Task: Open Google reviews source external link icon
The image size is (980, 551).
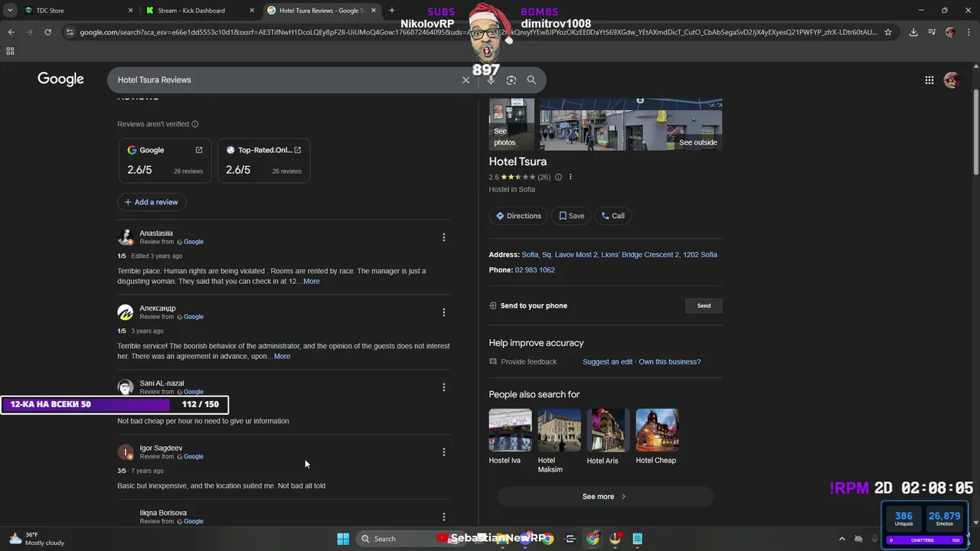Action: pyautogui.click(x=199, y=150)
